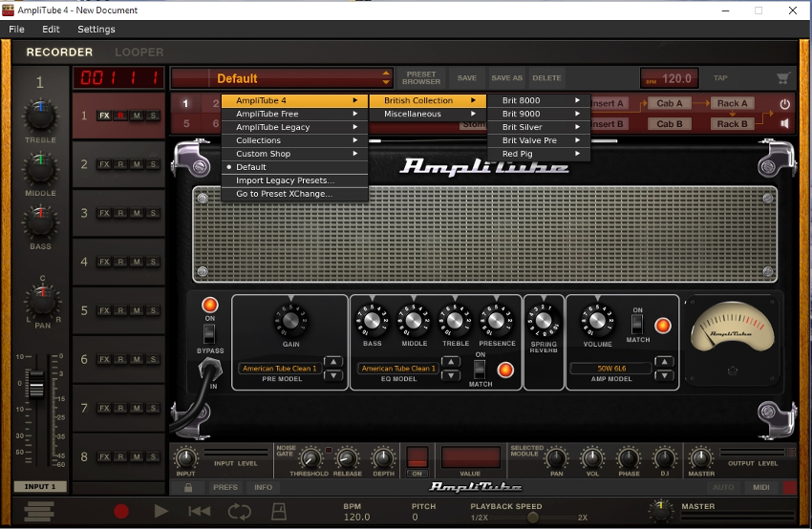812x529 pixels.
Task: Open FX for track 8
Action: tap(105, 456)
